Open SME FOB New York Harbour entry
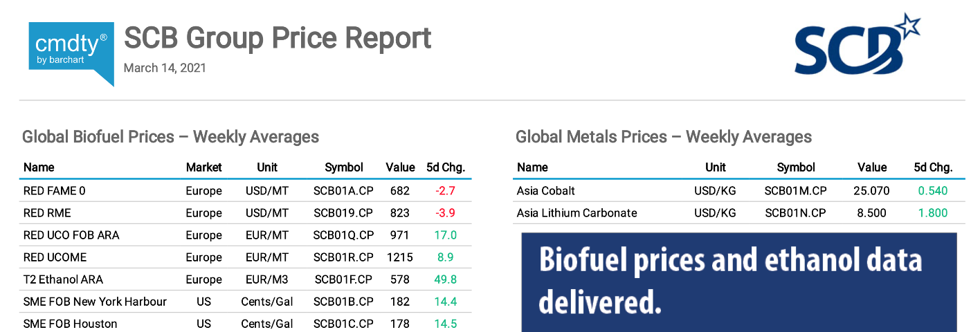 95,302
